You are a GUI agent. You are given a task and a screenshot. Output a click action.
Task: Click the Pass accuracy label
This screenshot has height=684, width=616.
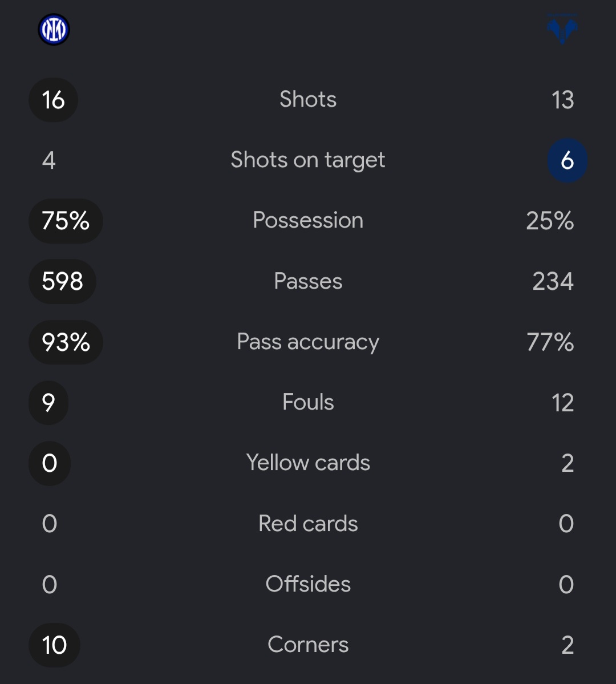coord(308,342)
